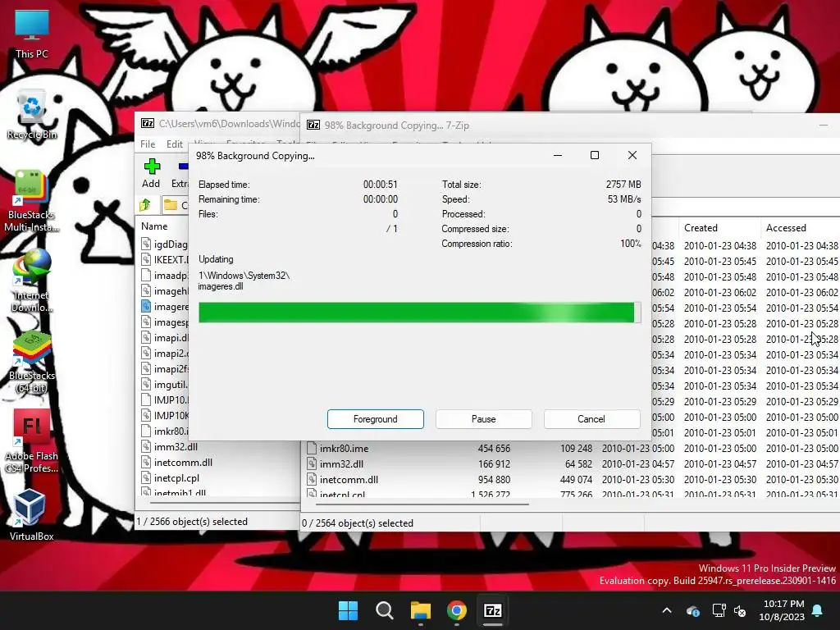This screenshot has width=840, height=630.
Task: Click the green copying progress bar
Action: 419,313
